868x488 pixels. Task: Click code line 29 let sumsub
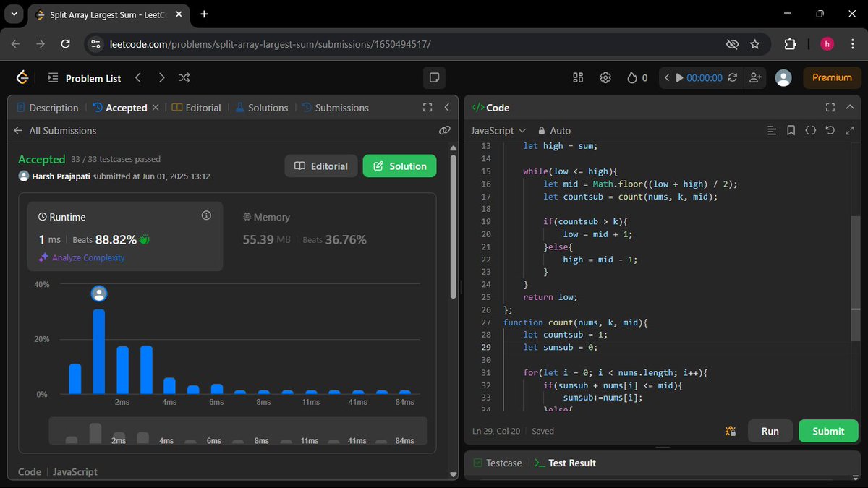point(561,348)
